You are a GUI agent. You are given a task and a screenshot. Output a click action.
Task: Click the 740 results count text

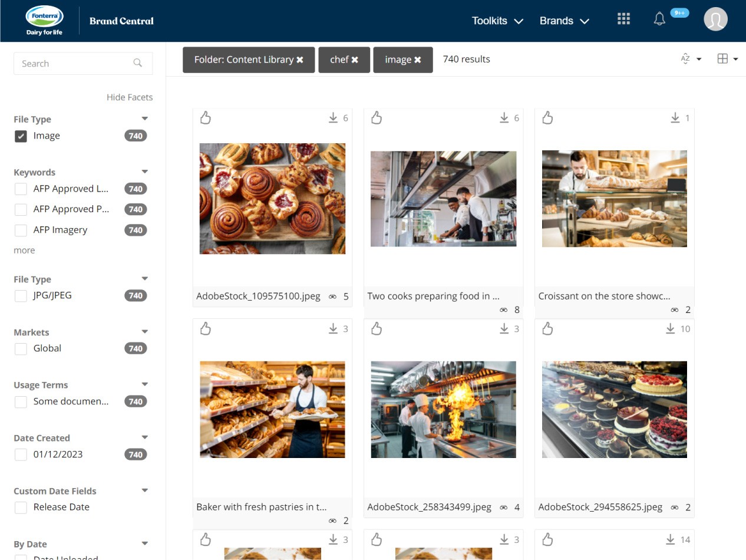(x=466, y=59)
